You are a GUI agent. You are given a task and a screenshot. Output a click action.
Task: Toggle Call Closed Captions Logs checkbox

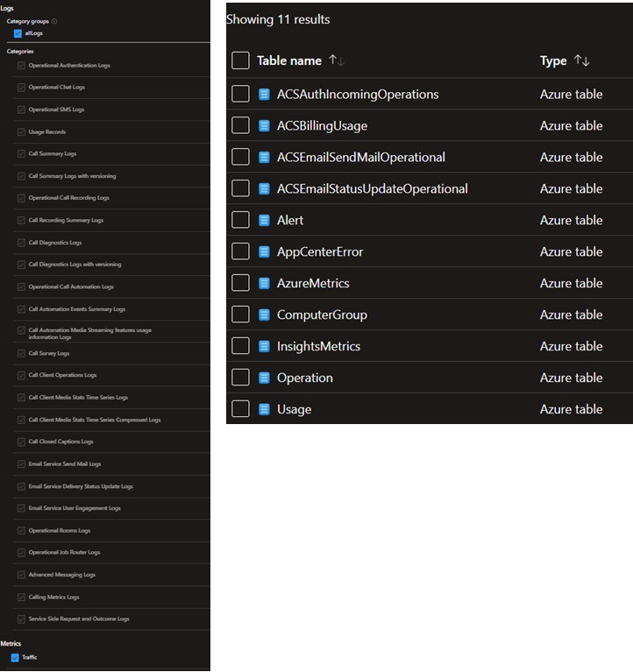tap(21, 442)
